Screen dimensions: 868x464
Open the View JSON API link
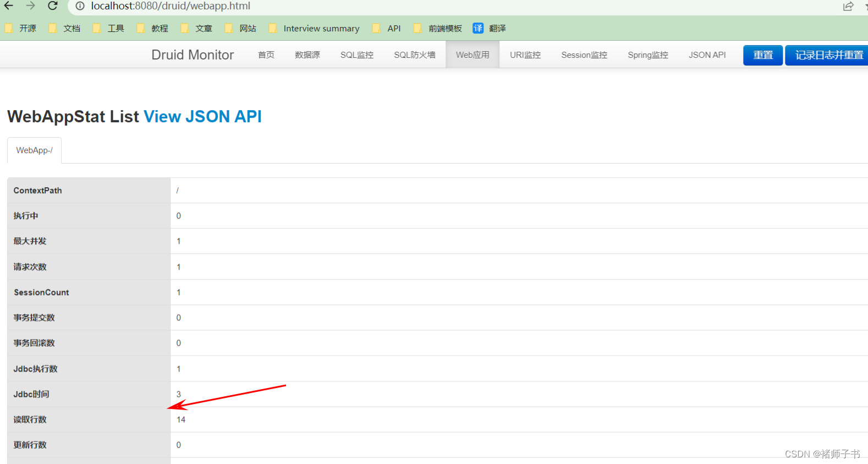(202, 117)
